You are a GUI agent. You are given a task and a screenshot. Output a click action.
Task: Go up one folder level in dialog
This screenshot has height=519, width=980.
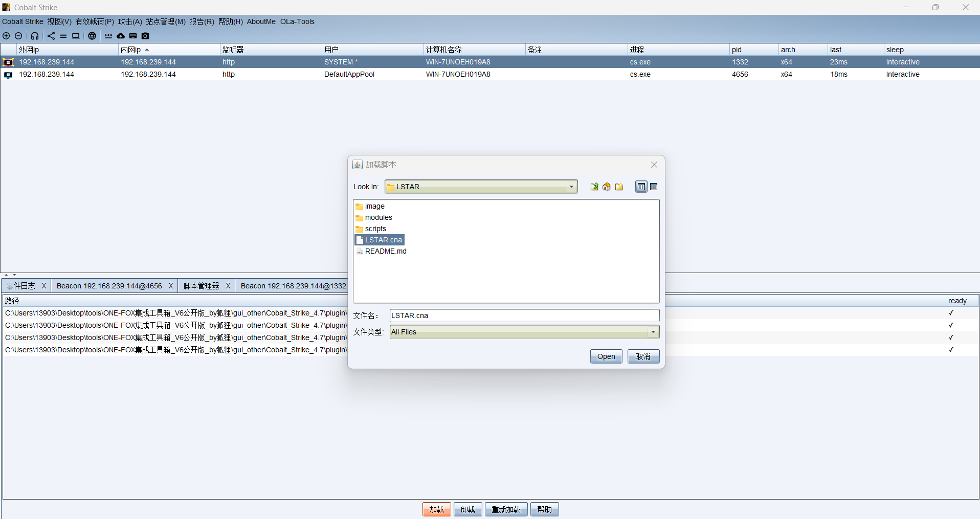[594, 187]
